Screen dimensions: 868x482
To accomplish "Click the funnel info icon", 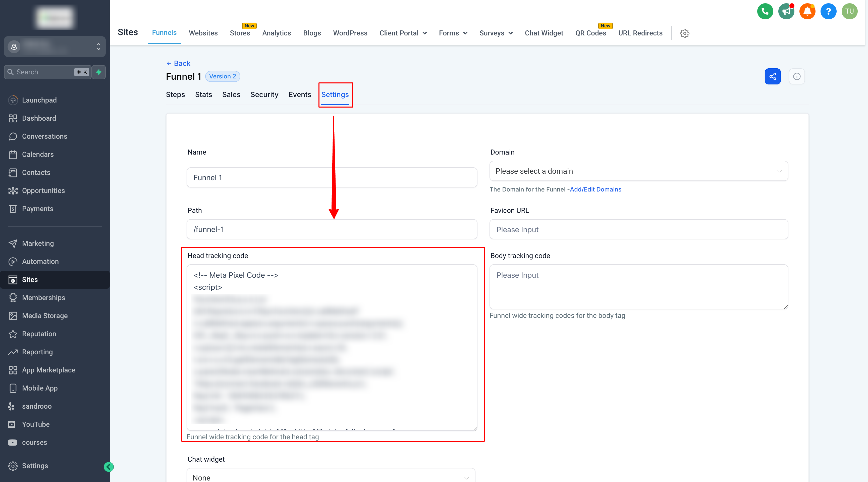I will click(797, 76).
